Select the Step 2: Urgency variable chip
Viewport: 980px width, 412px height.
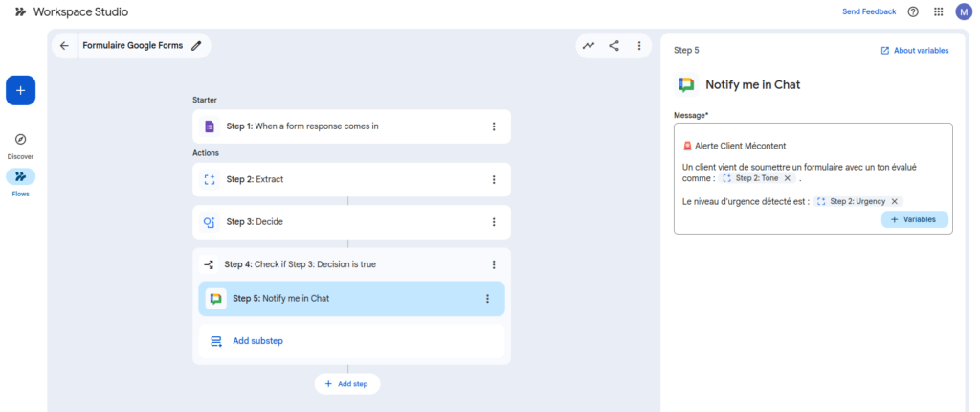[858, 201]
